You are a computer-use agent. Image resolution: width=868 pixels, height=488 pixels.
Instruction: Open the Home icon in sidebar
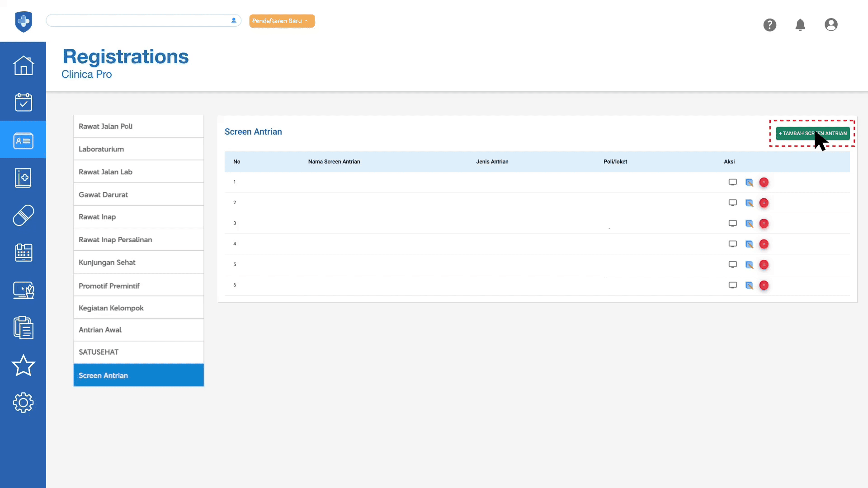pyautogui.click(x=23, y=66)
